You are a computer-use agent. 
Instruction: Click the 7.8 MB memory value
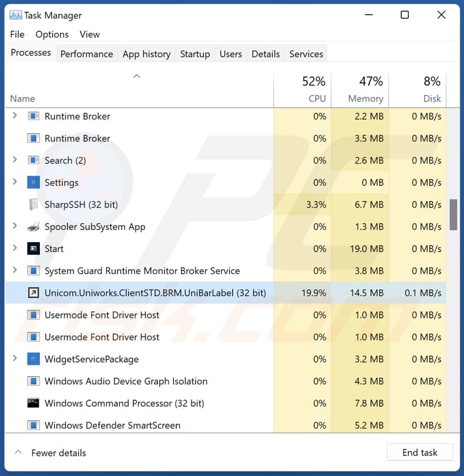(369, 403)
